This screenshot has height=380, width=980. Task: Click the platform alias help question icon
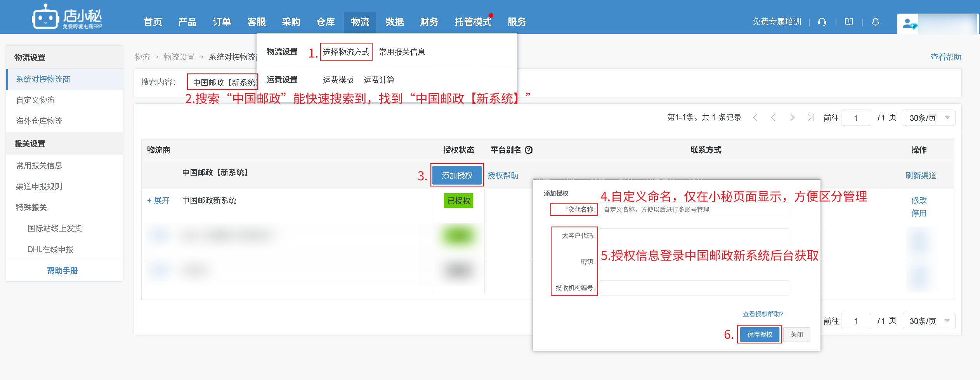coord(529,150)
